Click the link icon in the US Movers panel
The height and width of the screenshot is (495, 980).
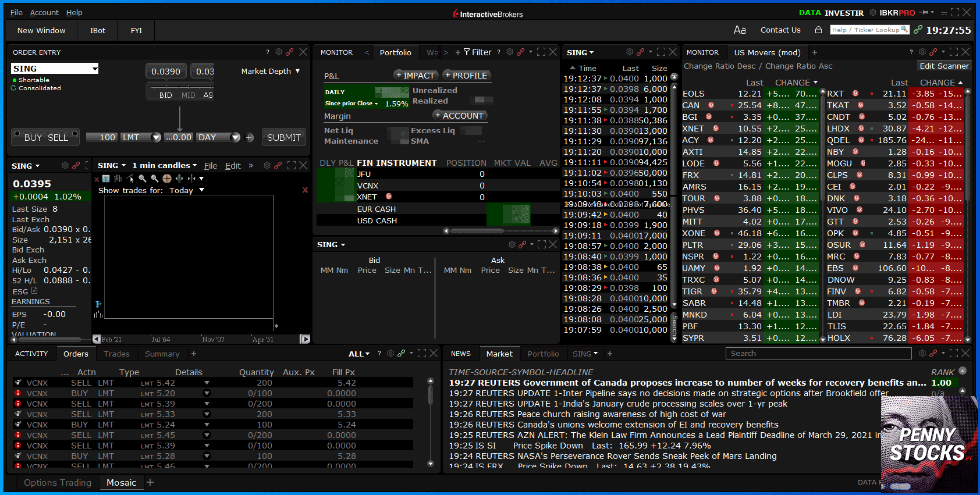(933, 52)
